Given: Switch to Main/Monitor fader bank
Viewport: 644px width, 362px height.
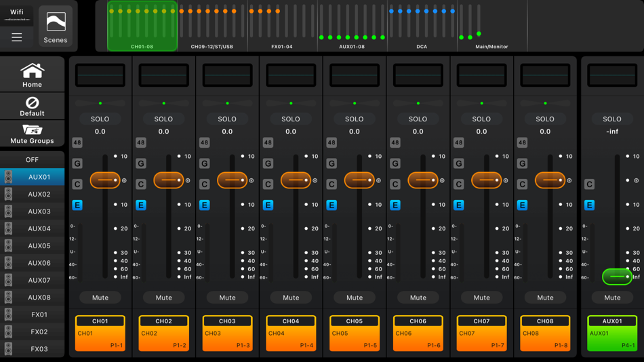Looking at the screenshot, I should [x=491, y=26].
